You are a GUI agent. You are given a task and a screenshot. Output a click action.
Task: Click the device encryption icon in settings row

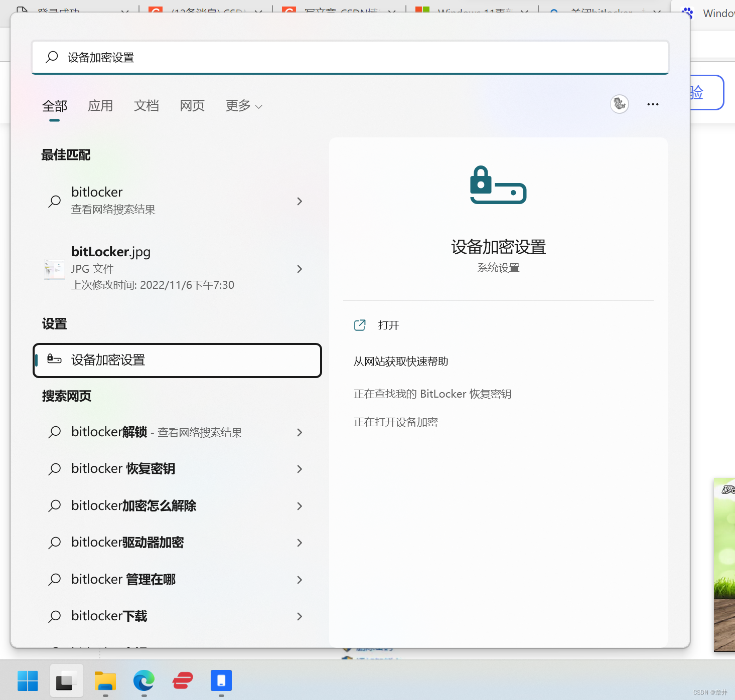click(x=54, y=359)
